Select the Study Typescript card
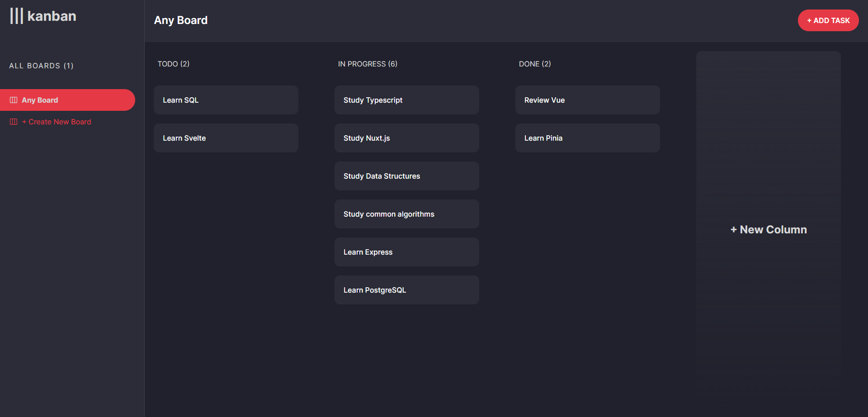This screenshot has width=868, height=417. 406,100
